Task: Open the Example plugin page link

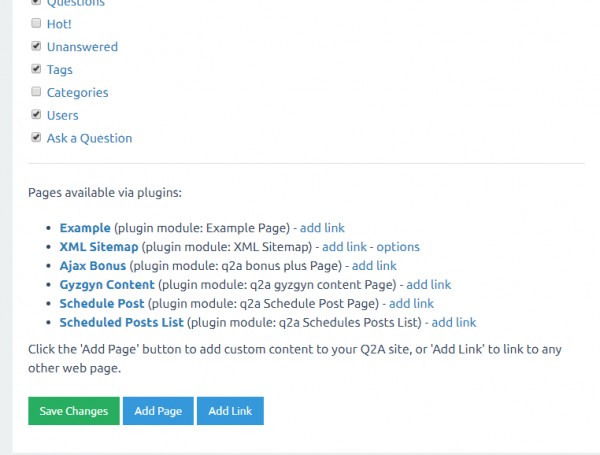Action: 85,228
